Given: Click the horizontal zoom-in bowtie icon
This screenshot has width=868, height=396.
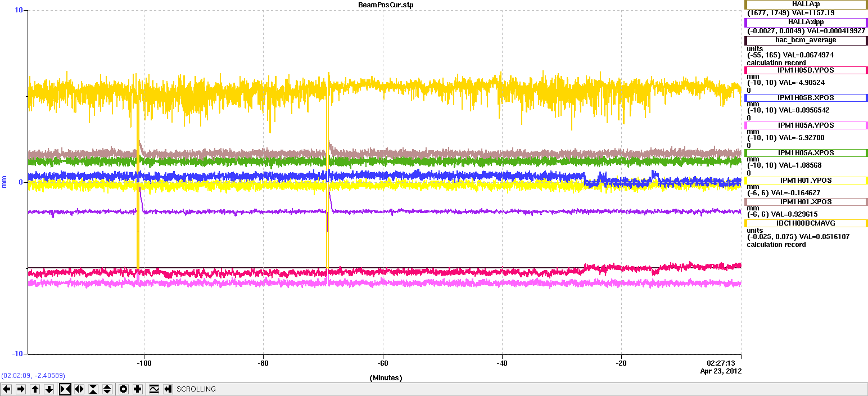Looking at the screenshot, I should 65,389.
